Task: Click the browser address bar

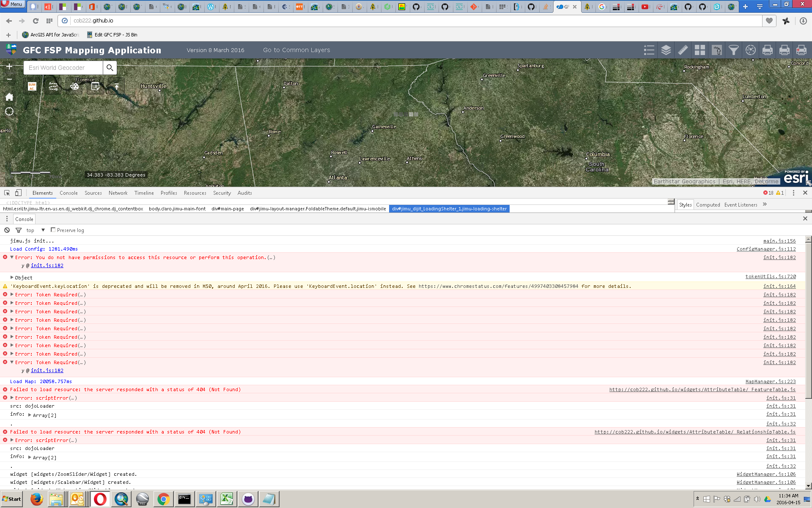Action: tap(410, 20)
